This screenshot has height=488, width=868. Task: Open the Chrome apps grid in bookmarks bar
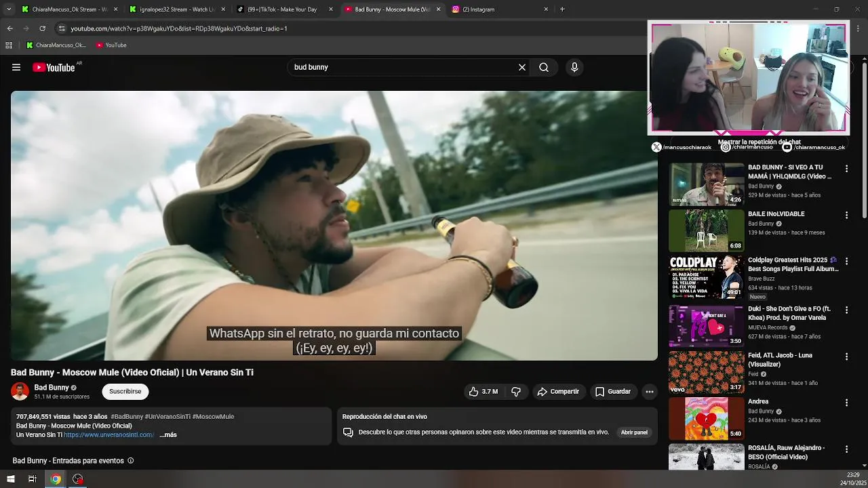(9, 45)
